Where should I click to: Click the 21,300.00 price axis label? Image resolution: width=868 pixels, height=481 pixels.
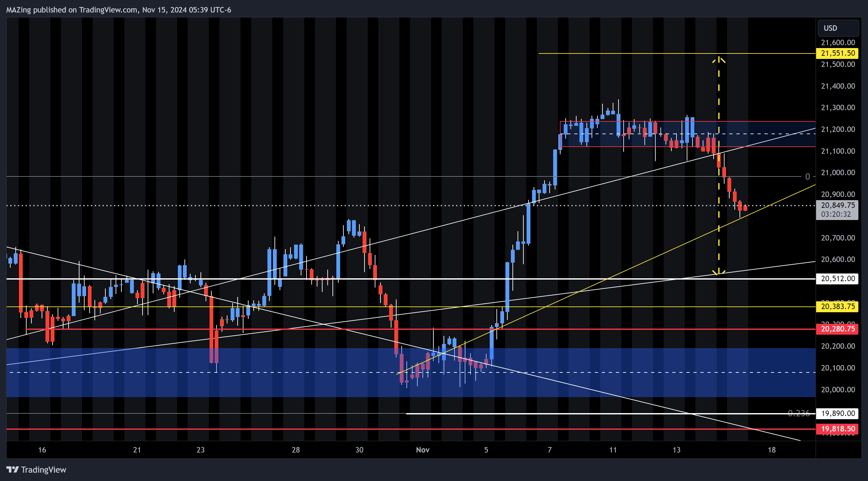[838, 108]
